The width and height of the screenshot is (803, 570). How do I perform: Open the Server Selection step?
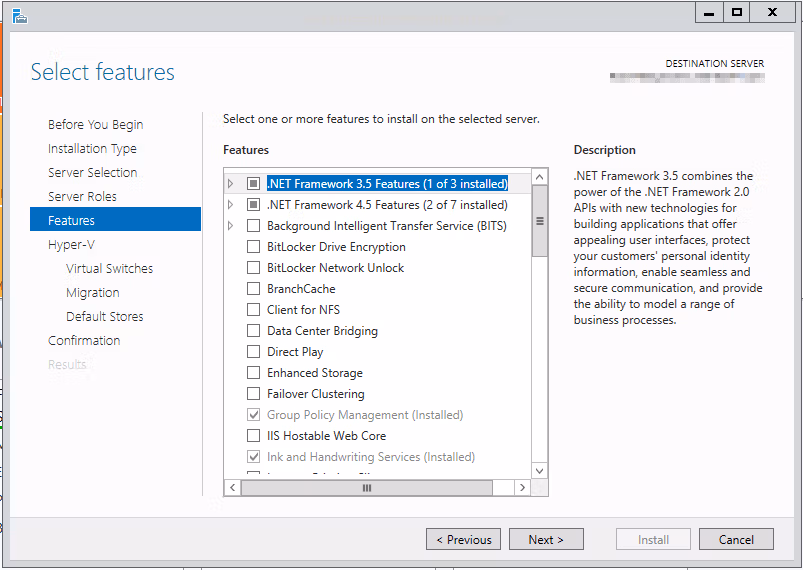[92, 173]
